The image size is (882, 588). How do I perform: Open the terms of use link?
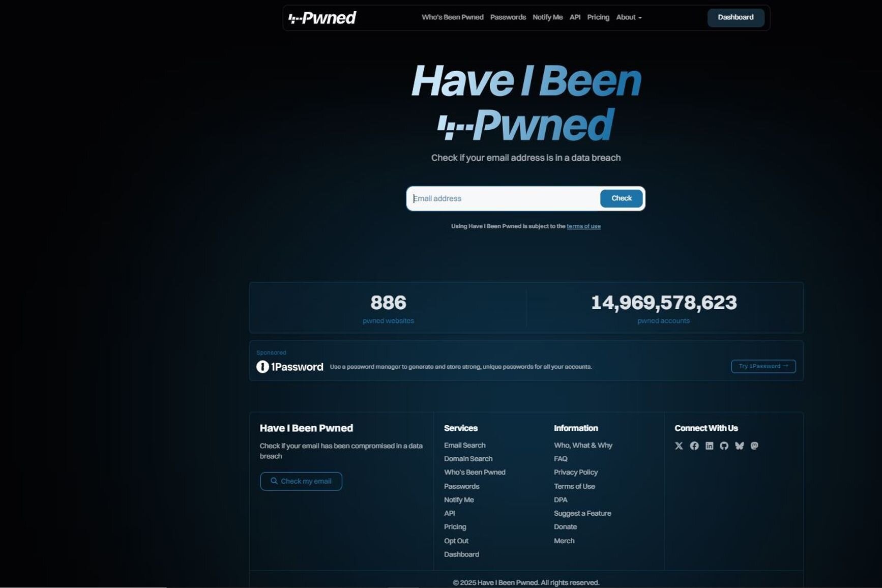click(583, 226)
